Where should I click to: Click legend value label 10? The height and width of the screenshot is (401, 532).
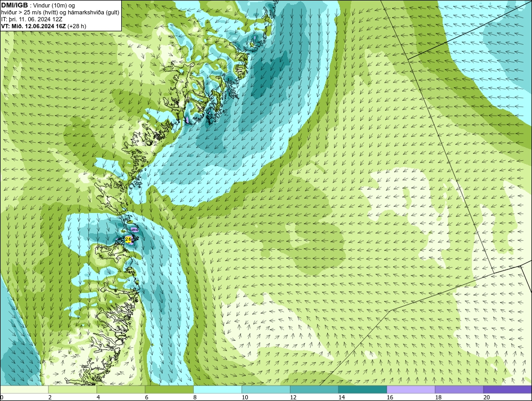pyautogui.click(x=245, y=397)
